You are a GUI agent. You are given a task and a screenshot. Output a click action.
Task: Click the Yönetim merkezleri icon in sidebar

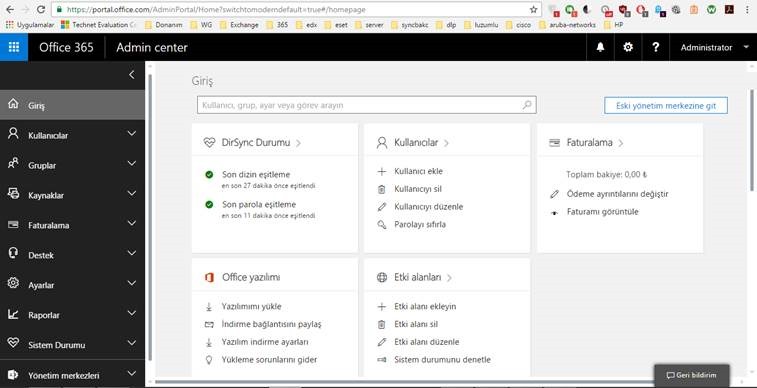[x=14, y=374]
